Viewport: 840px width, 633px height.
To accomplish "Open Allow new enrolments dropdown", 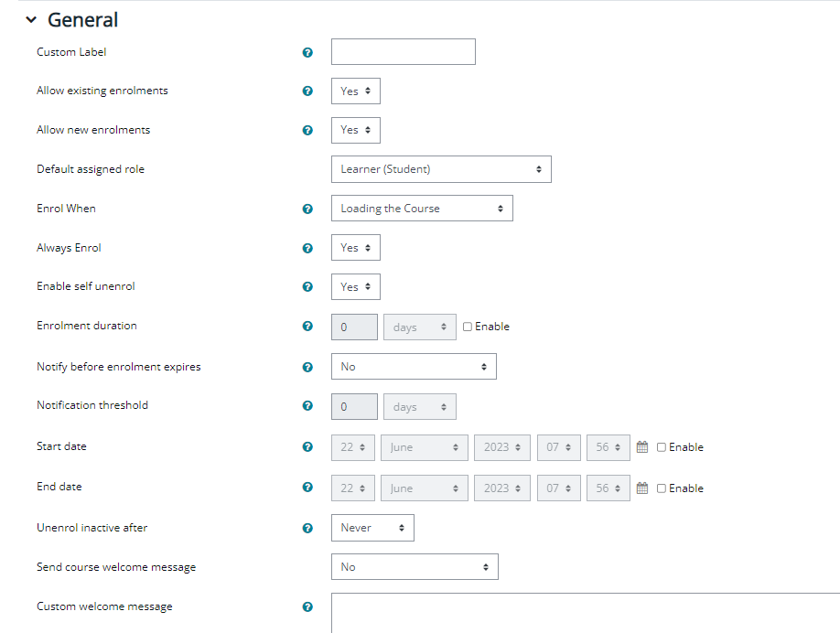I will coord(356,130).
